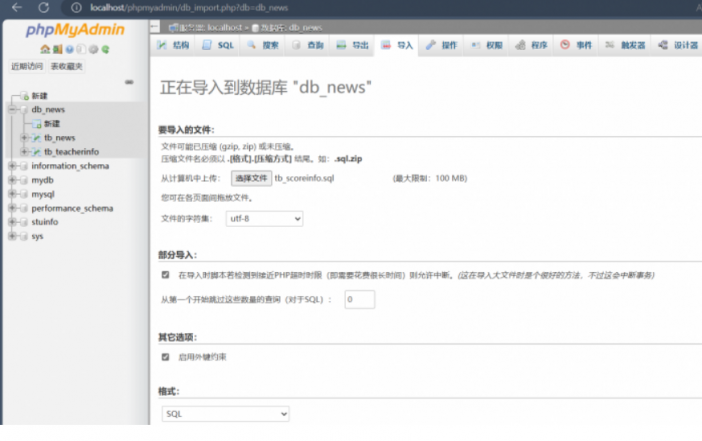702x441 pixels.
Task: Switch to the 导出 export tab
Action: point(352,45)
